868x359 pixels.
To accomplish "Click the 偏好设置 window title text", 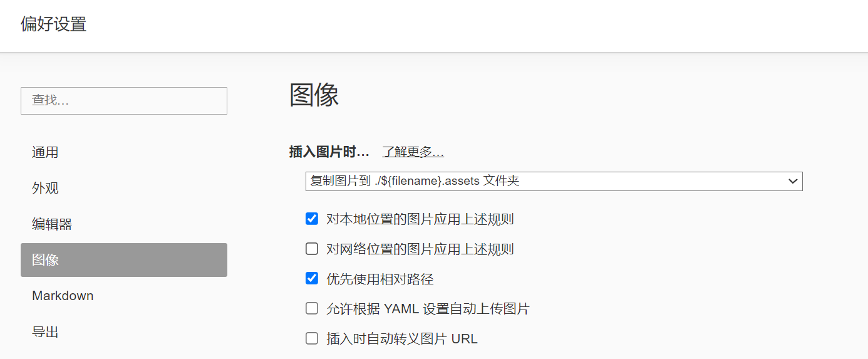I will coord(53,24).
